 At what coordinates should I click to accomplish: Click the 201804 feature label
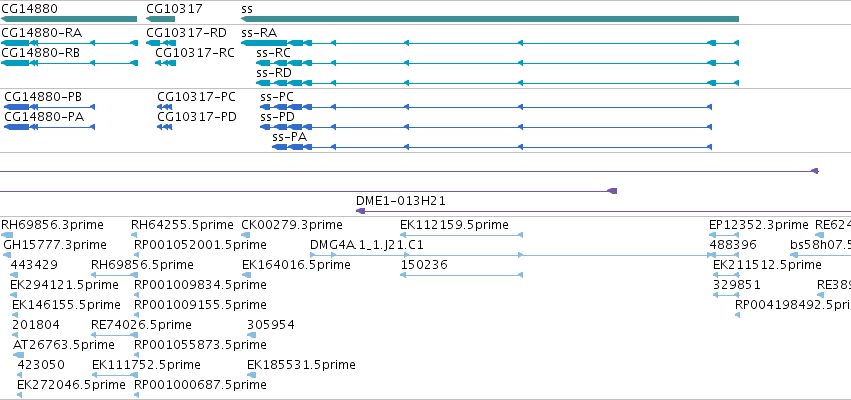[x=36, y=325]
